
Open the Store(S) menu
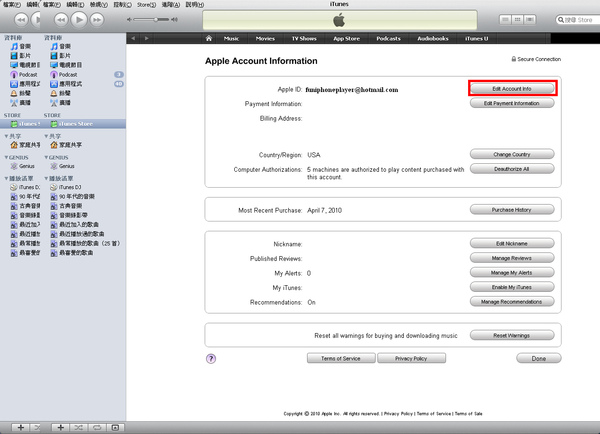[x=147, y=5]
